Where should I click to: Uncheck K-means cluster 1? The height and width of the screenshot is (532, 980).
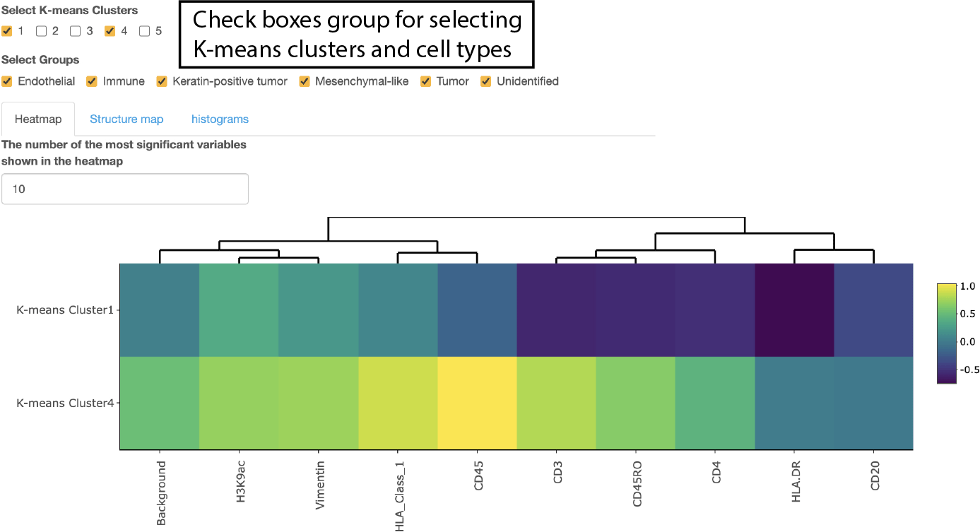click(x=7, y=31)
